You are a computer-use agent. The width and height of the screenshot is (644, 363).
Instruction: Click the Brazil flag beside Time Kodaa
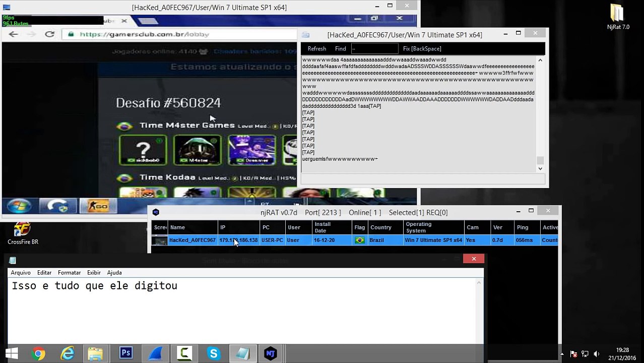coord(124,178)
